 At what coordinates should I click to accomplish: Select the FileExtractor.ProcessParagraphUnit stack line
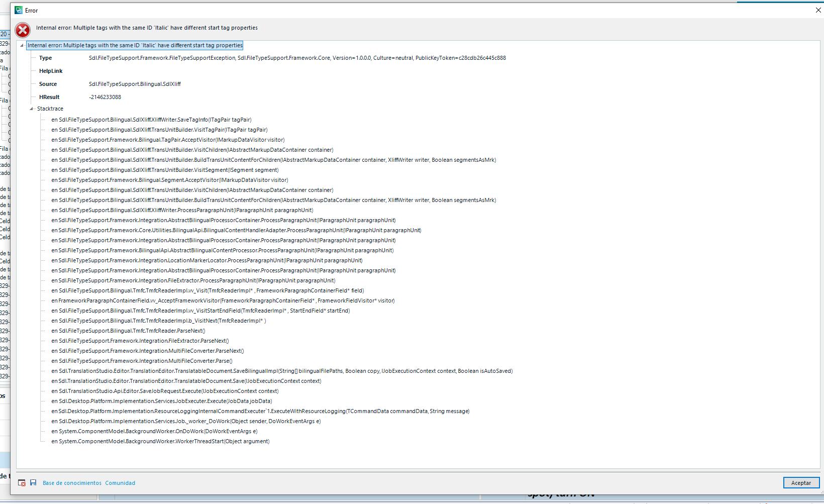[x=193, y=280]
